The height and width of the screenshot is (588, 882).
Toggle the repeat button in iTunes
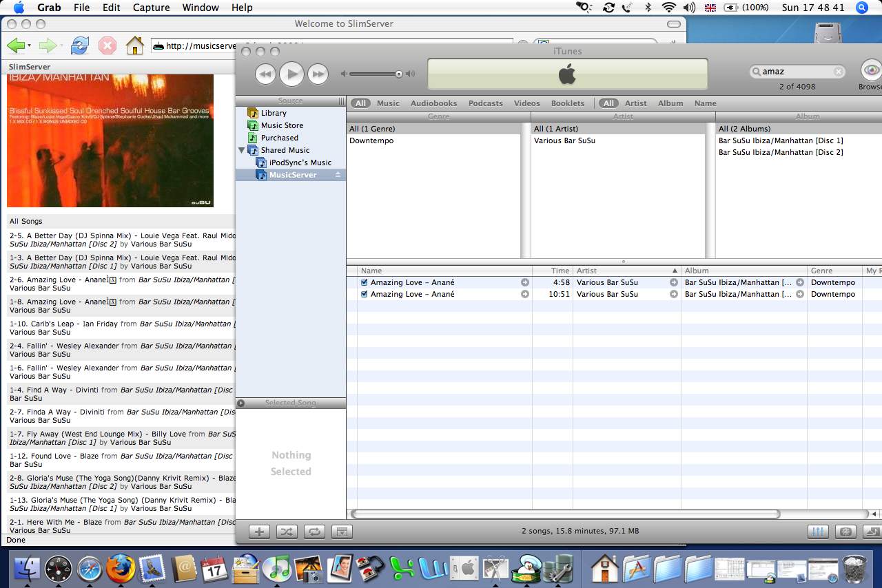point(314,532)
